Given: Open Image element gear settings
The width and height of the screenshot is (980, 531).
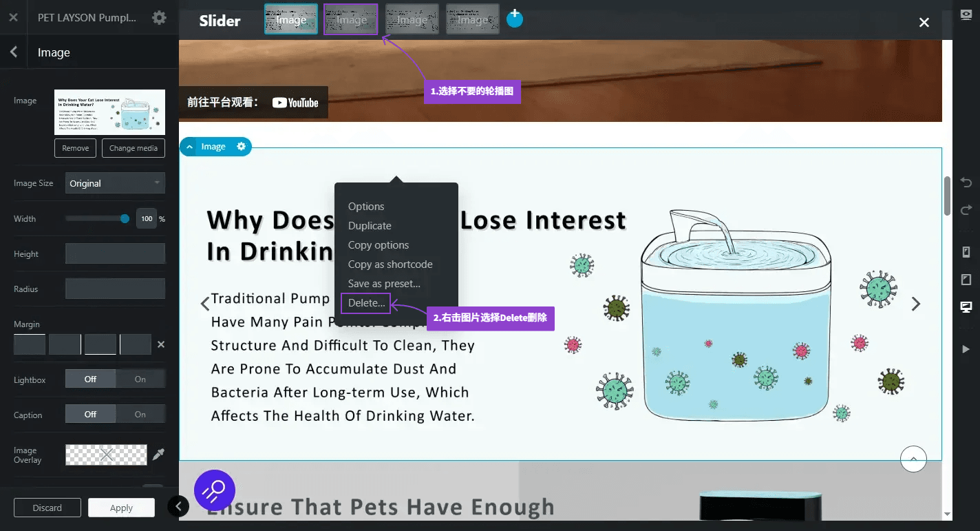Looking at the screenshot, I should coord(241,147).
